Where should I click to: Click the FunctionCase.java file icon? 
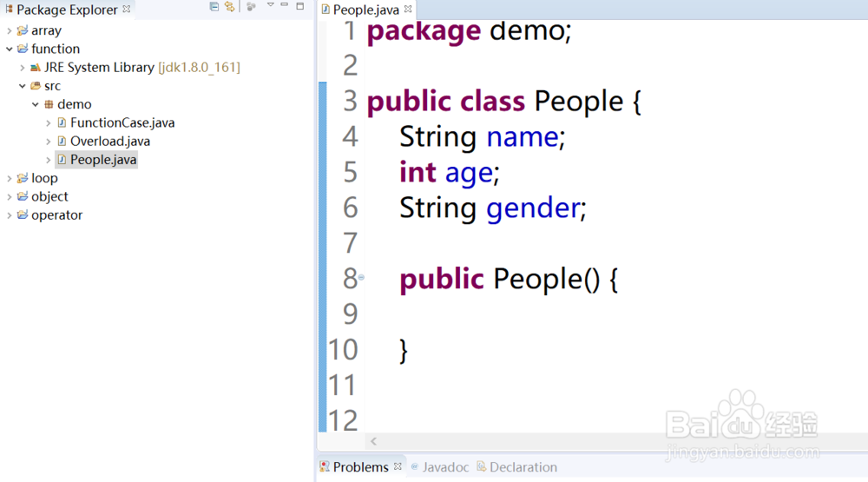click(62, 122)
